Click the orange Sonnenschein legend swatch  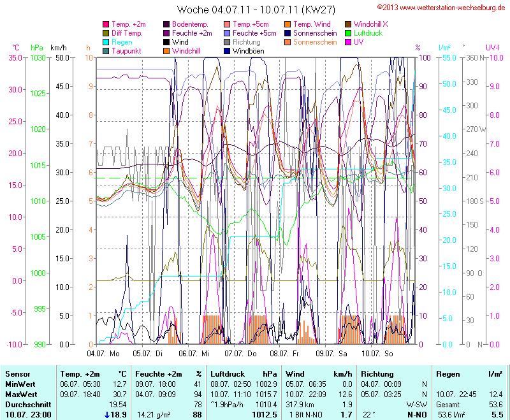[x=288, y=42]
